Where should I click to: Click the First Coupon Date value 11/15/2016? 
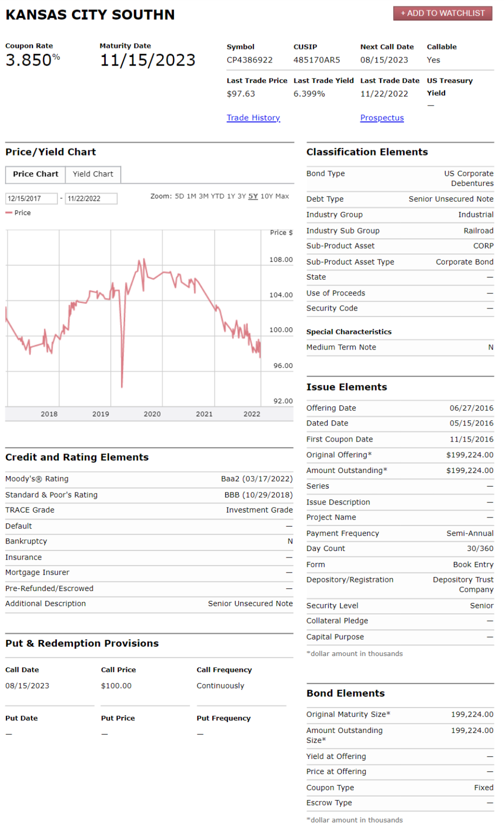[x=472, y=439]
